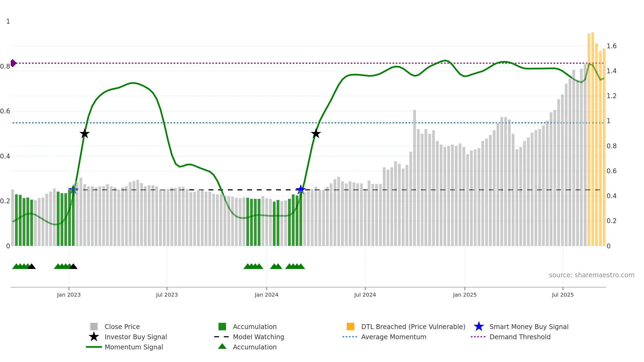Click the blue smart money star in March 2024

(301, 190)
